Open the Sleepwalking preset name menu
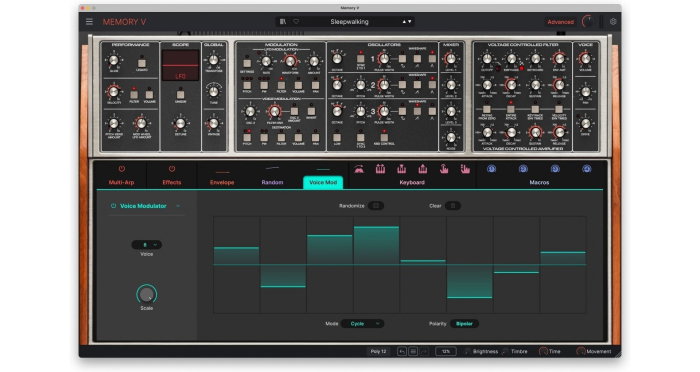 click(350, 21)
